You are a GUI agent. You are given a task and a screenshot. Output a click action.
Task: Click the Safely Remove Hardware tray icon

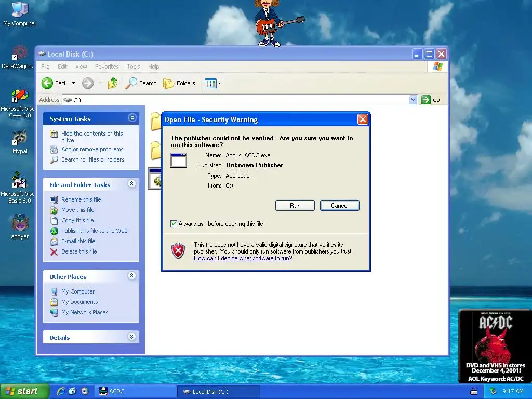point(494,392)
